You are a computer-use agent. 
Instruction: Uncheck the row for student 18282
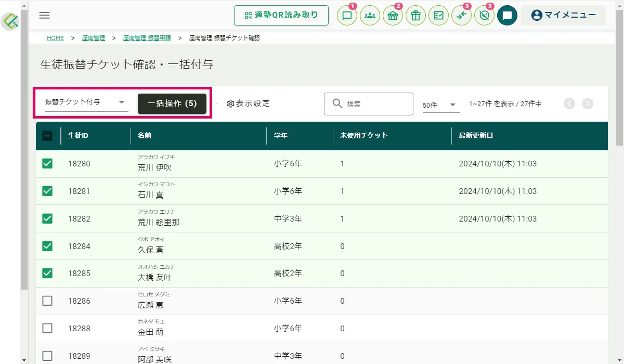click(x=47, y=218)
